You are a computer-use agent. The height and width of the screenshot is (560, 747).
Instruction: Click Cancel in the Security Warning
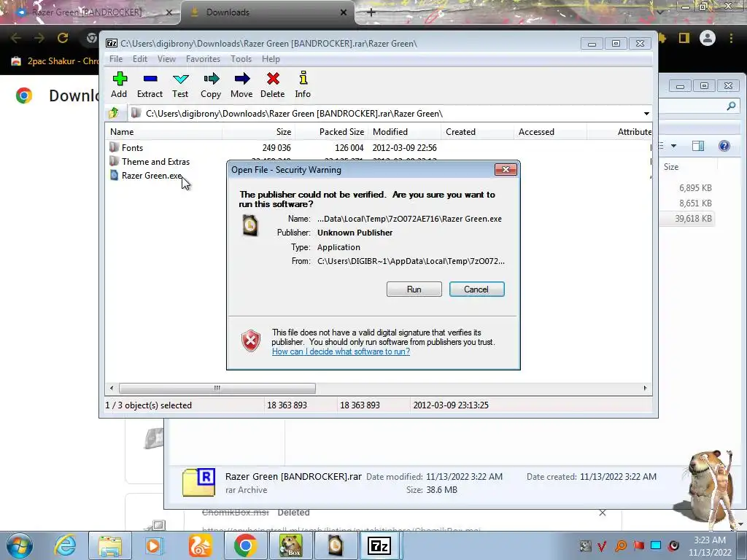(x=476, y=289)
